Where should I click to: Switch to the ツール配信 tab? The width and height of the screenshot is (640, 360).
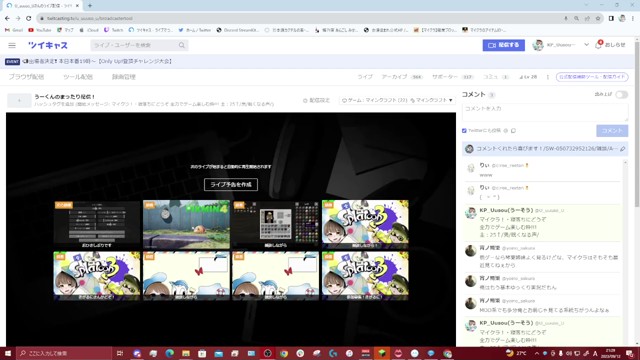point(78,77)
